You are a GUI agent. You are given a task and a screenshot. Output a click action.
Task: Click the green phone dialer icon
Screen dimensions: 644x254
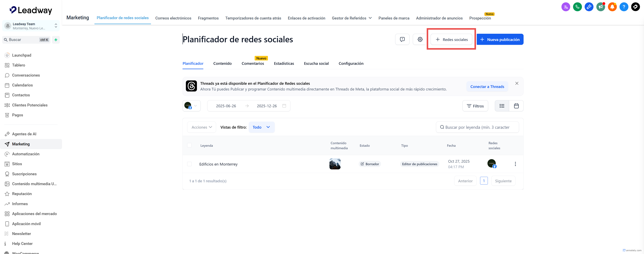[577, 7]
